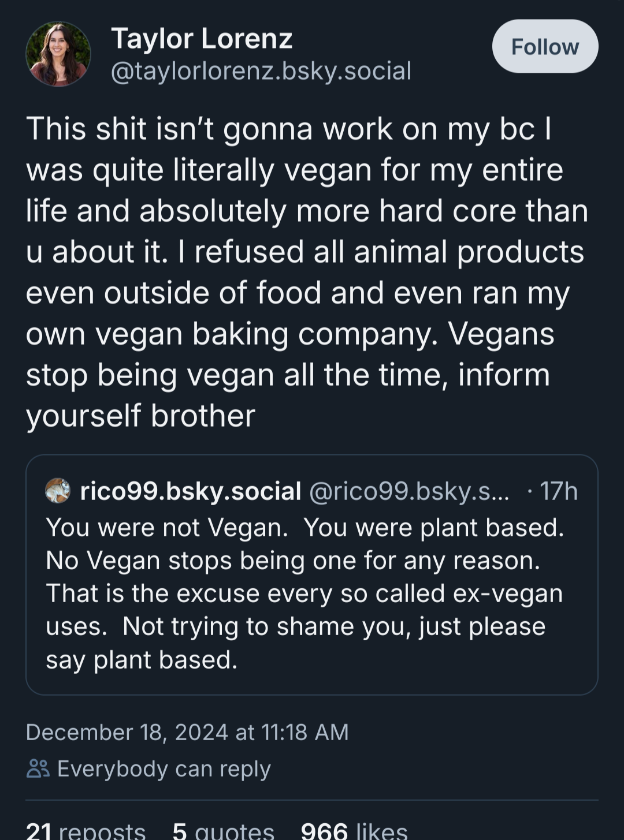Click 'inform yourself brother' in main post

coord(140,416)
